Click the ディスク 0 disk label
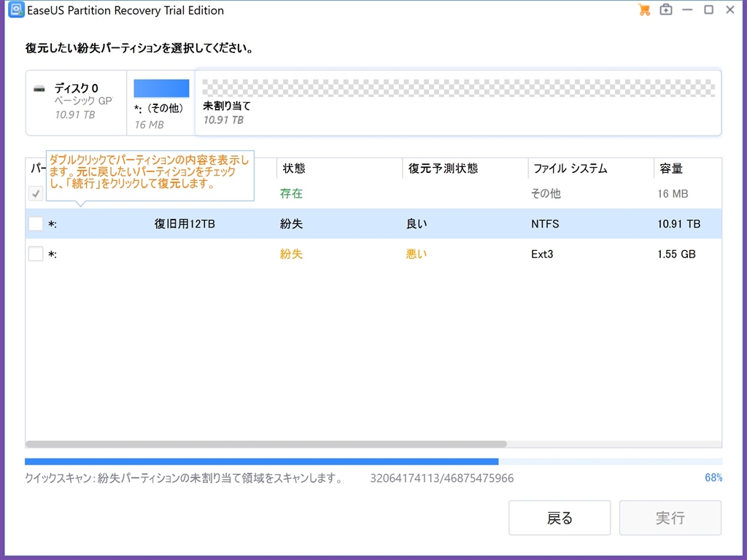The image size is (747, 560). tap(76, 88)
